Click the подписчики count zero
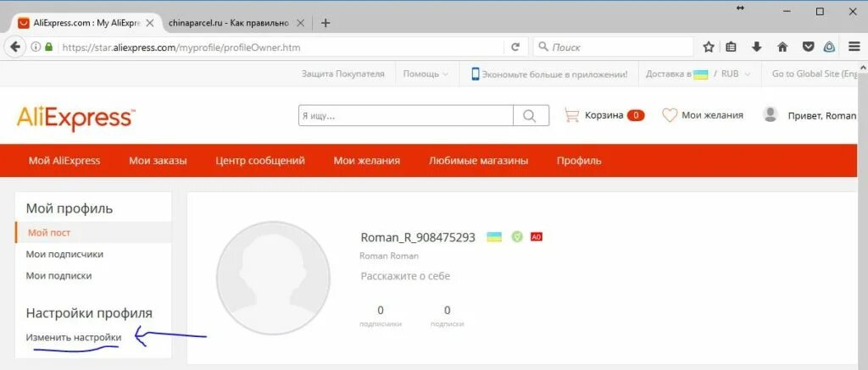 [381, 310]
